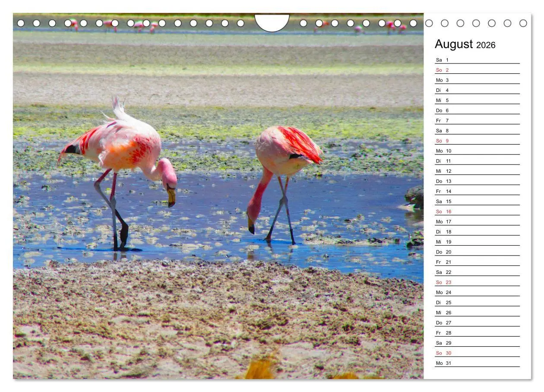Select the So 9 date row
Viewport: 544px width, 392px height.
coord(477,141)
